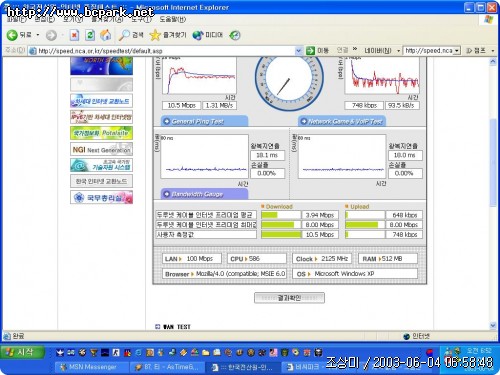
Task: Open the Back button history dropdown arrow
Action: coord(38,35)
